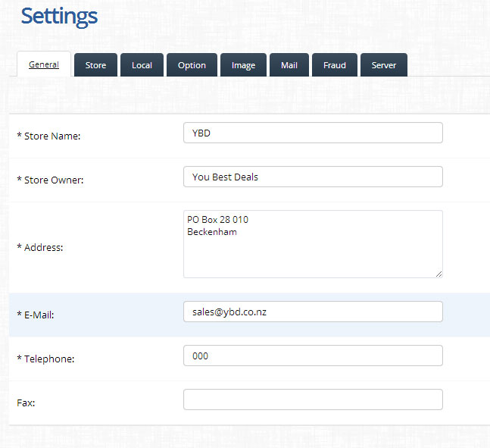Click the E-Mail field with sales@ybd.co.nz
The image size is (490, 448).
313,312
